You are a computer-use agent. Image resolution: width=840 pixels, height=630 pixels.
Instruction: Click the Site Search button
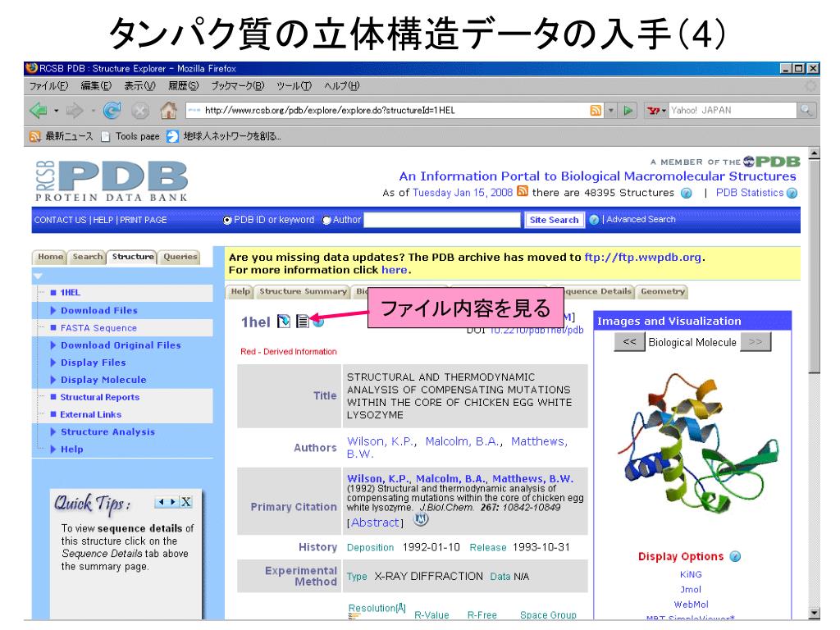[554, 220]
